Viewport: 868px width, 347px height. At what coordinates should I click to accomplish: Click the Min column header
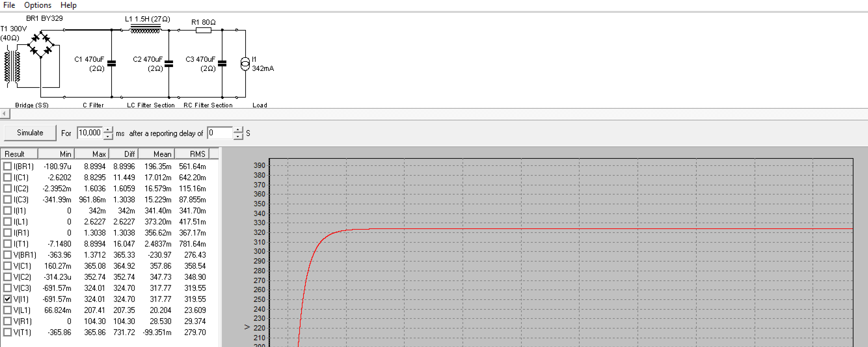tap(56, 154)
